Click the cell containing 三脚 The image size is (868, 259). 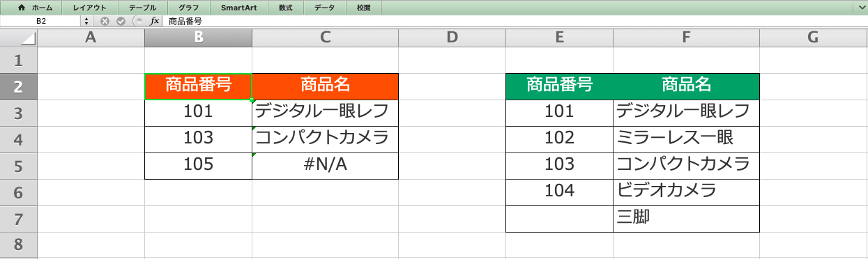pos(686,219)
